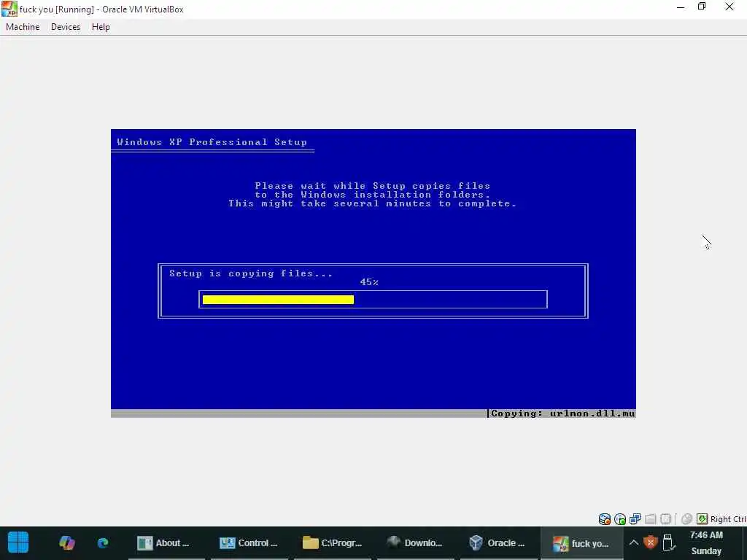Switch to the C:\Progr... folder taskbar window
747x560 pixels.
[332, 542]
